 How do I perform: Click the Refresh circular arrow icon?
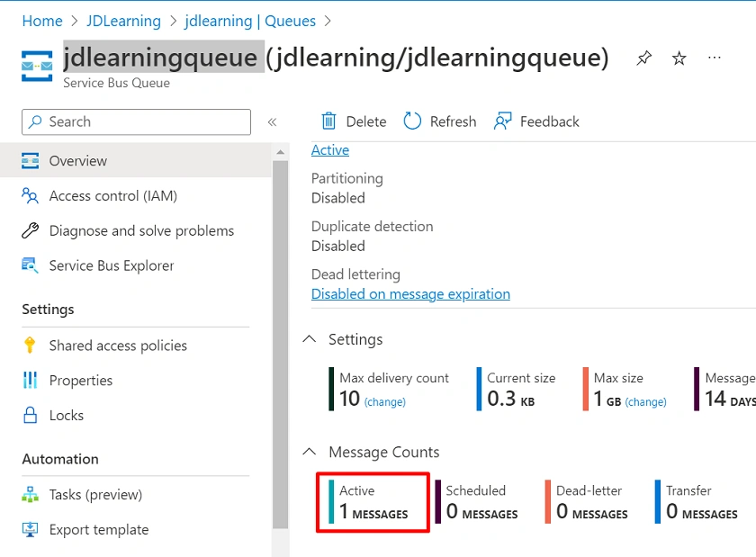(412, 121)
